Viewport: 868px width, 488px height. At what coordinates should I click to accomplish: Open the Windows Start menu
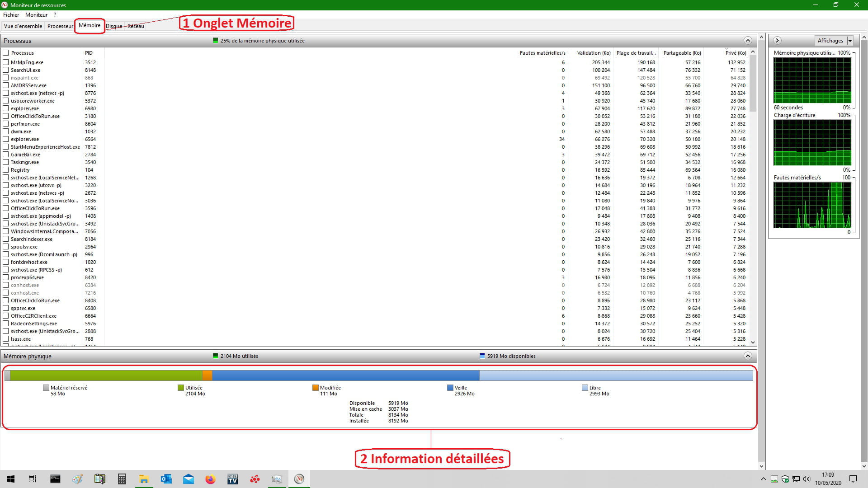(11, 479)
